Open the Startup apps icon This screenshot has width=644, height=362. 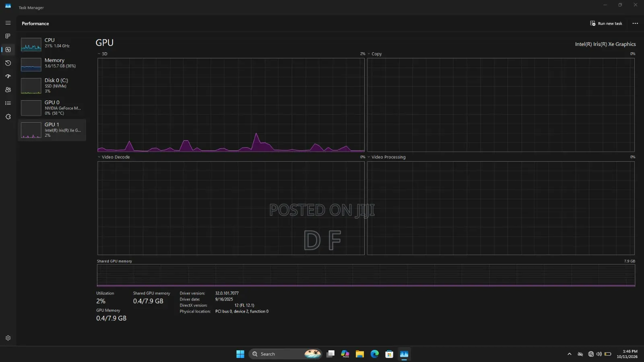8,76
